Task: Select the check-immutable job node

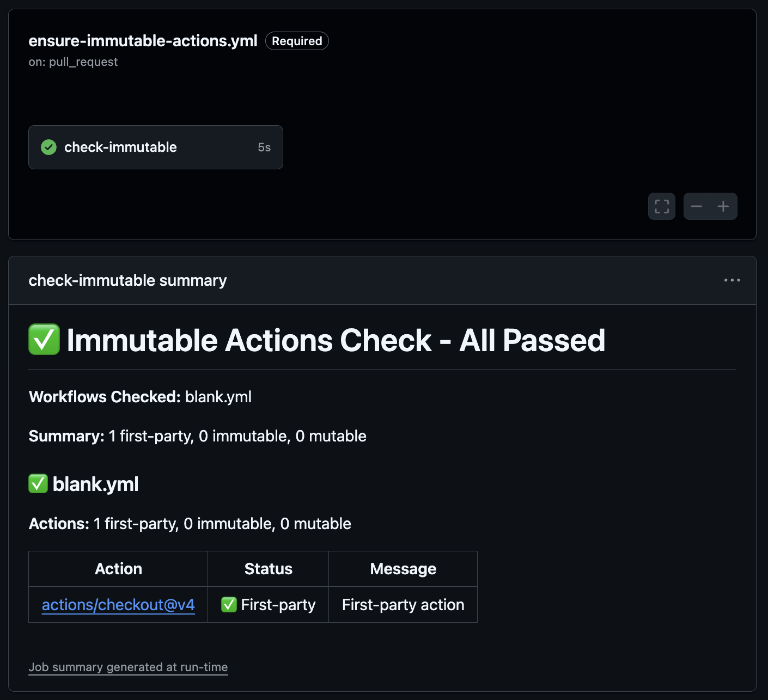Action: (x=155, y=147)
